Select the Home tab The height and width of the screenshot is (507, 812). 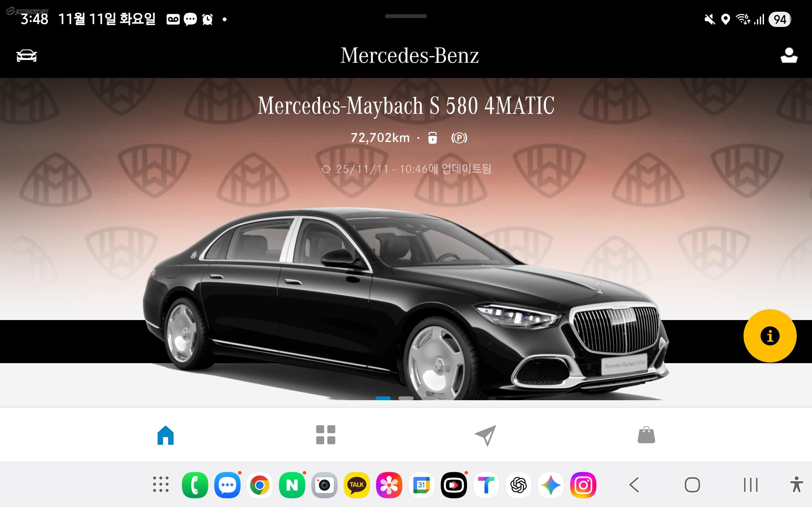(166, 435)
